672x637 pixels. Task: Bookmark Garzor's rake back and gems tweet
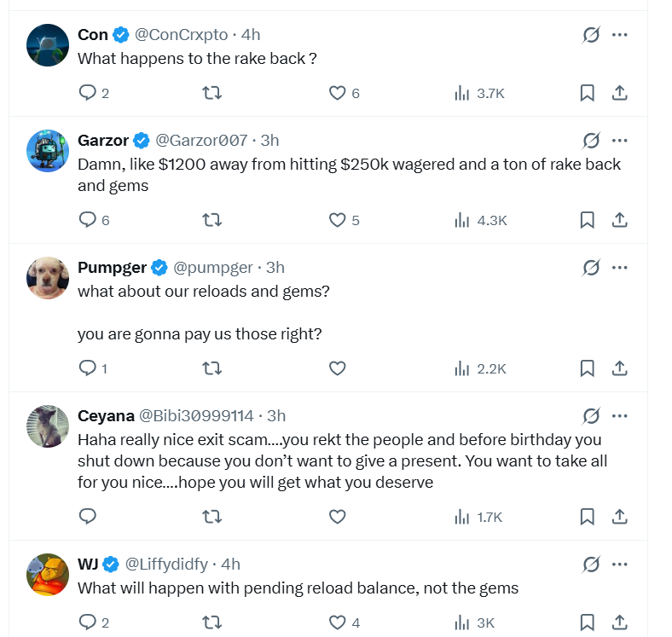[x=587, y=220]
